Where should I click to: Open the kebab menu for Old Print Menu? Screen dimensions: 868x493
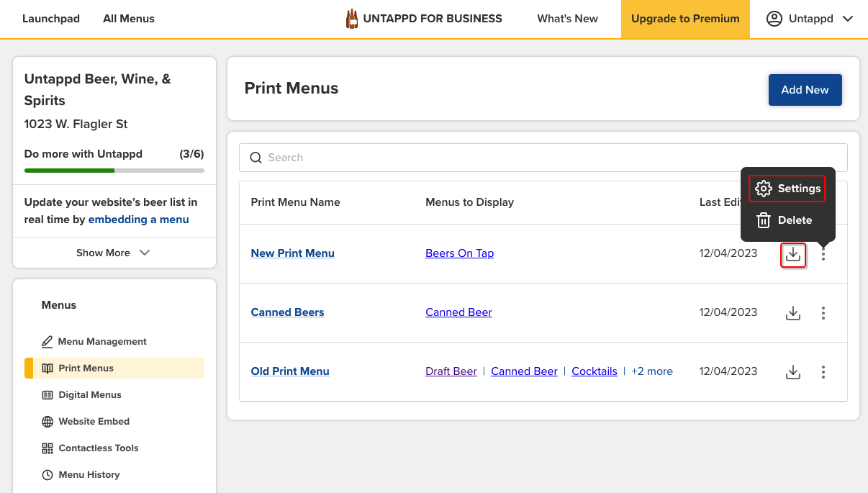tap(823, 372)
